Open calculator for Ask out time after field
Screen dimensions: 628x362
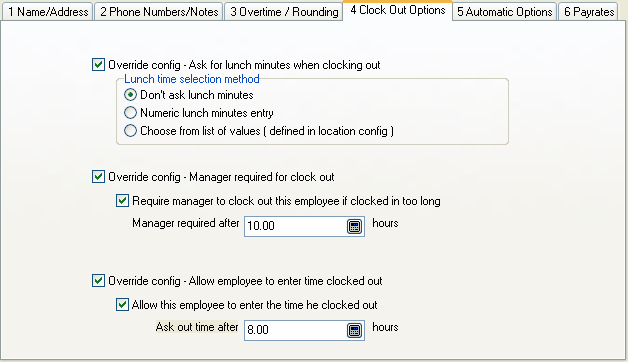(354, 331)
